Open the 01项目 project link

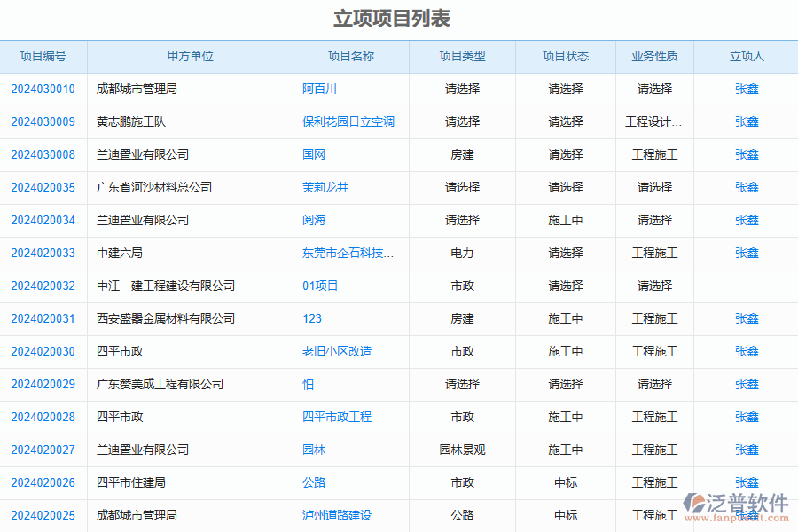(320, 286)
